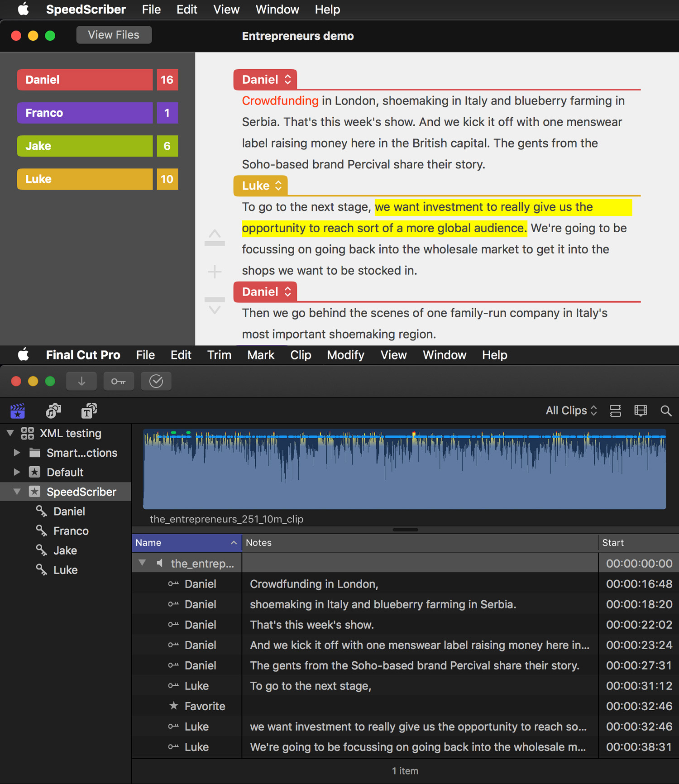Select the row starting at 00:00:38:31
This screenshot has width=679, height=784.
(x=405, y=747)
